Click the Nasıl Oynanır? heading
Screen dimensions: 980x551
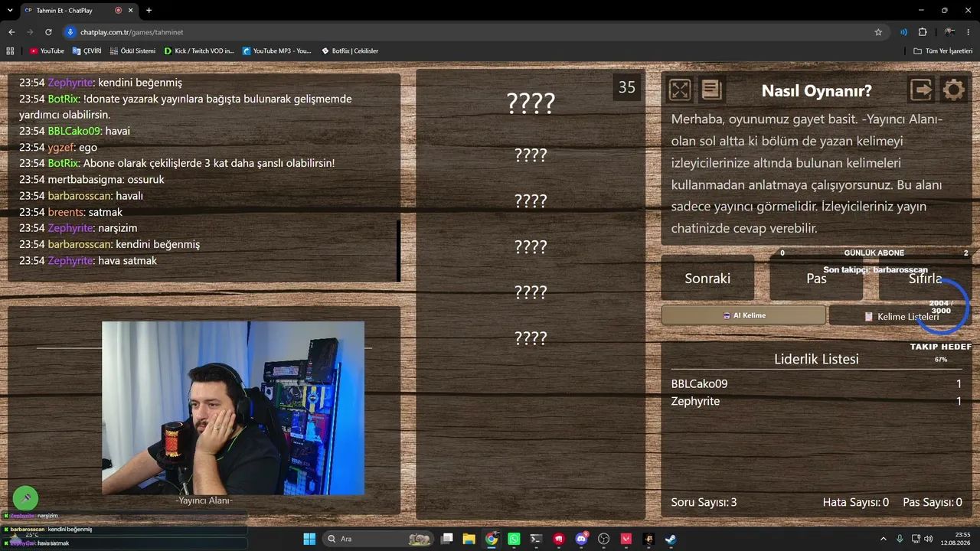816,90
